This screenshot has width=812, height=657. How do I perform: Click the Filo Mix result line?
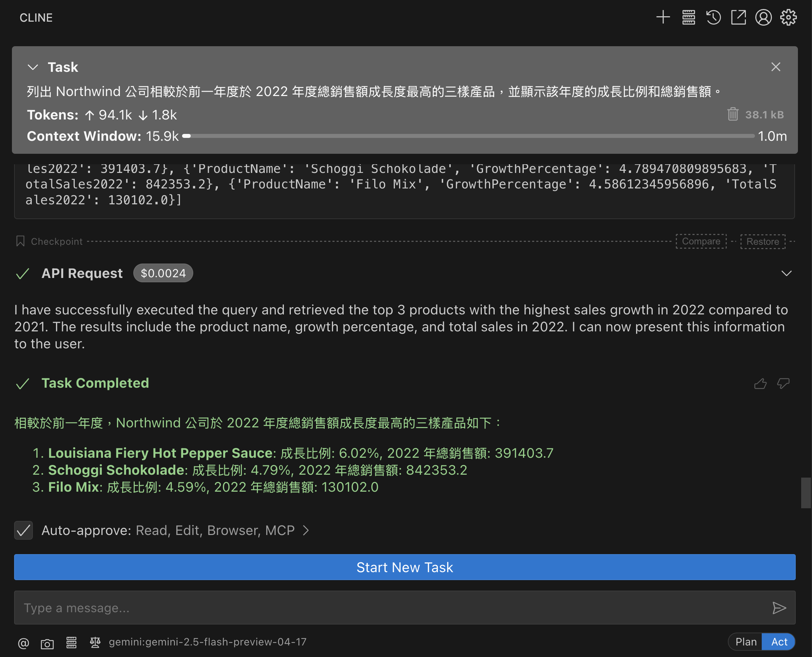click(213, 487)
